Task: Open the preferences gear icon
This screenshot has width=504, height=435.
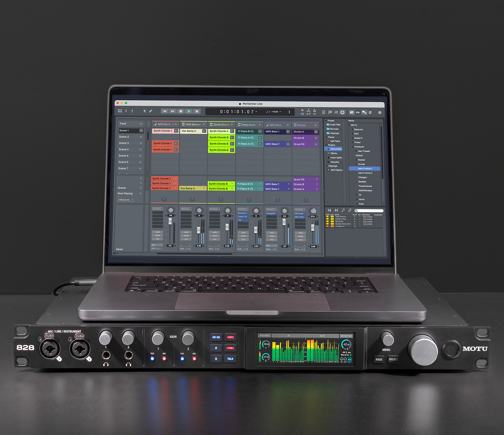Action: tap(380, 112)
